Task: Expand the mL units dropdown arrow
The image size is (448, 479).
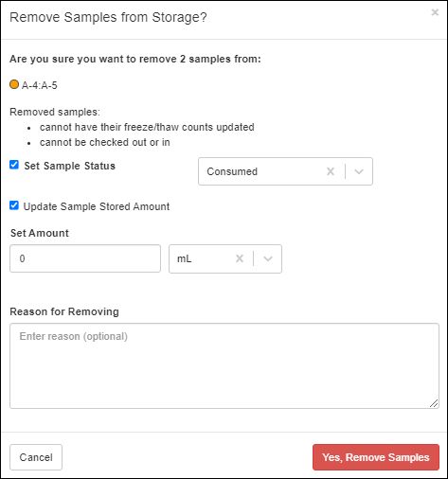Action: point(268,258)
